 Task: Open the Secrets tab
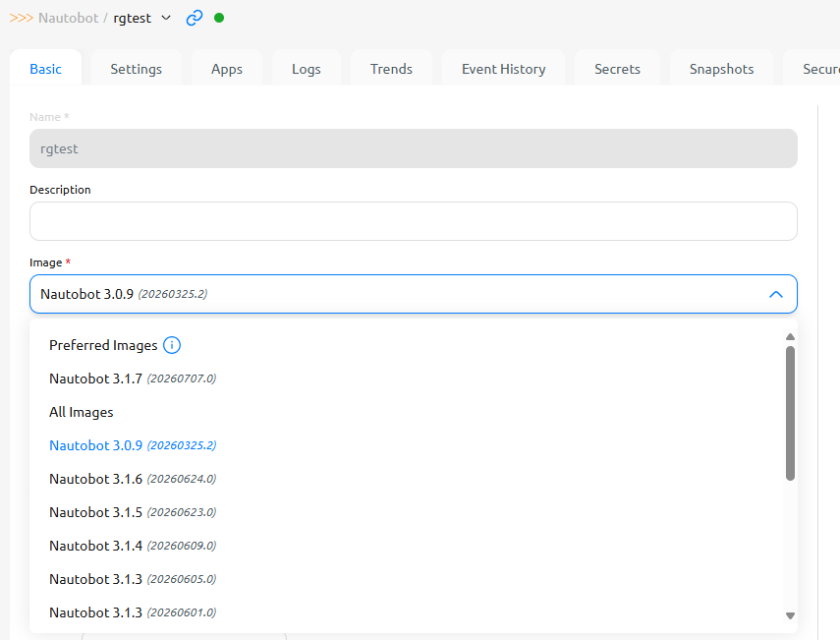point(617,69)
